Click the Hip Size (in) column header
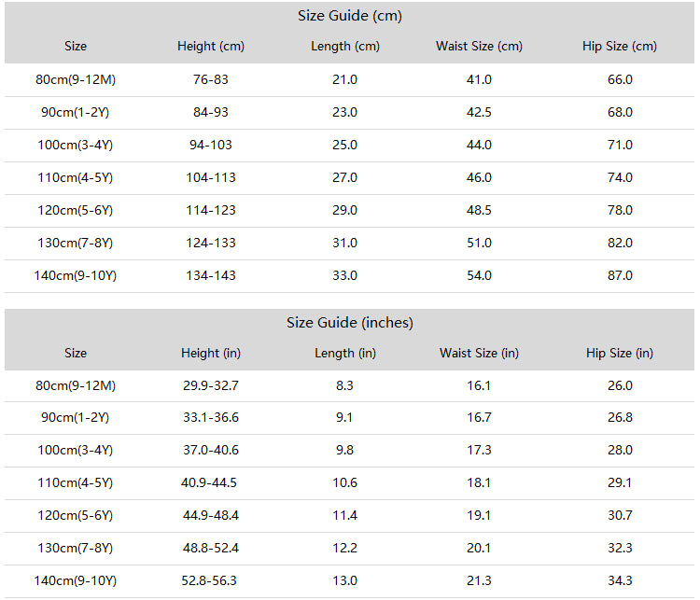 click(x=620, y=354)
